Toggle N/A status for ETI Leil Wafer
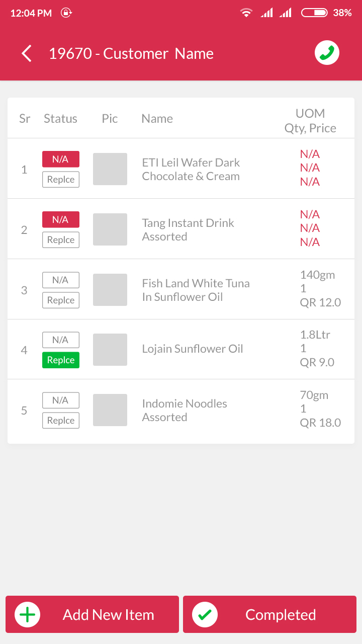The height and width of the screenshot is (644, 362). click(x=61, y=159)
